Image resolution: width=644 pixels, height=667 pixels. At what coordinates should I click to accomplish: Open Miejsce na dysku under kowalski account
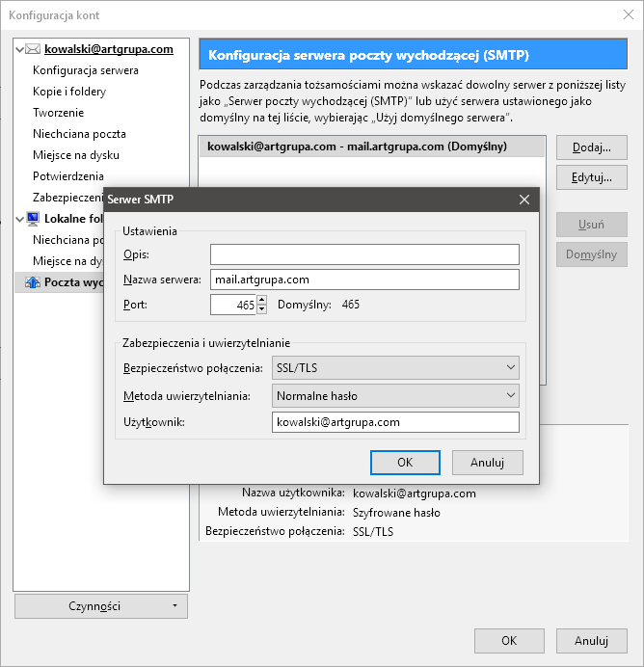(76, 155)
